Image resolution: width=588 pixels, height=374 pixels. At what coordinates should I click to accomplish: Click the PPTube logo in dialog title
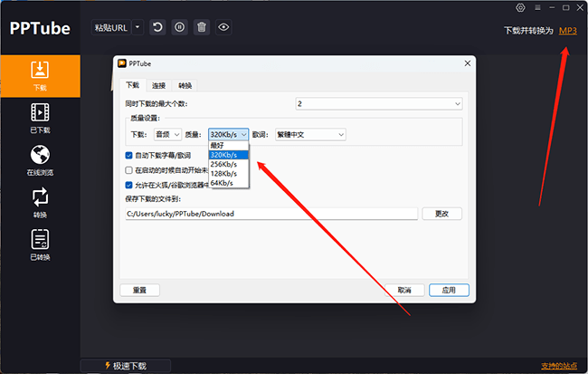122,63
